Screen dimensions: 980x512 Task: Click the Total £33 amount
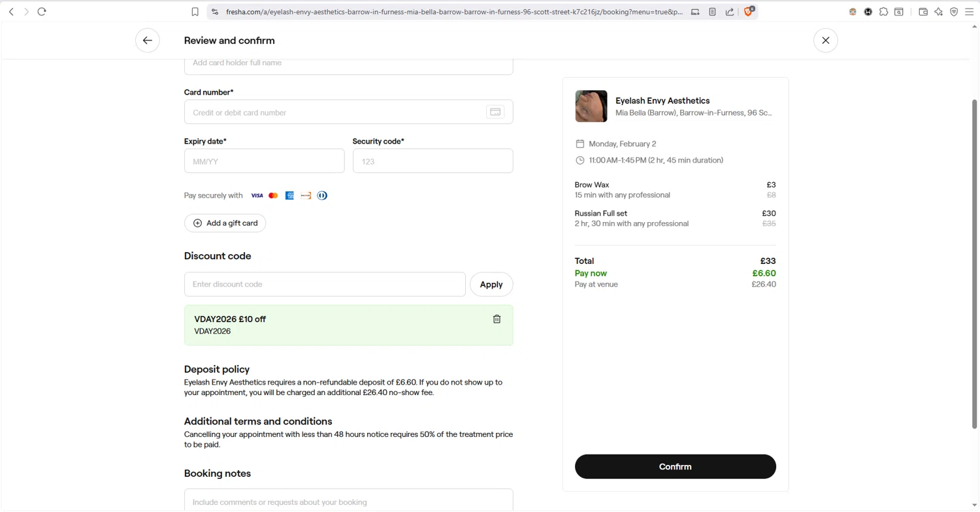[x=768, y=261]
